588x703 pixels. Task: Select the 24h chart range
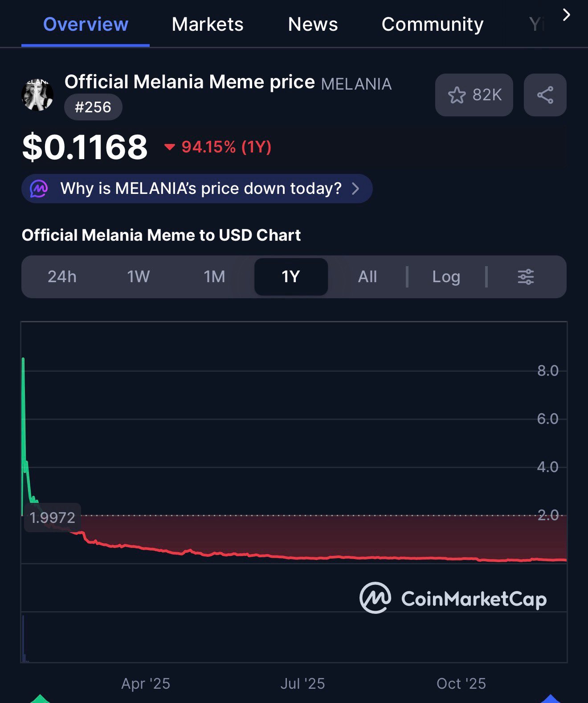62,277
